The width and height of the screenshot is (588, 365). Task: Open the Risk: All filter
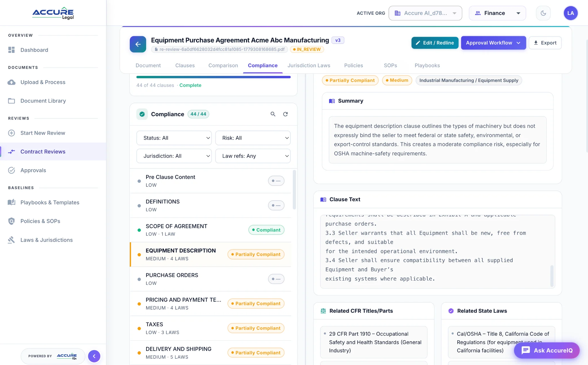tap(253, 138)
